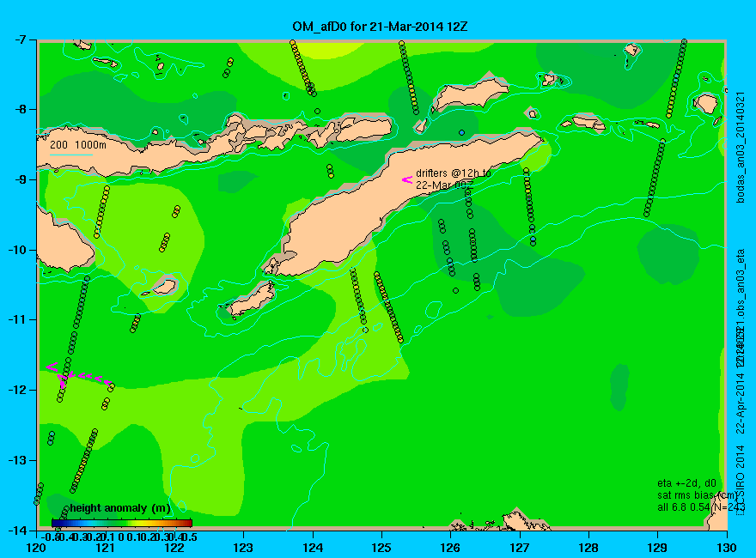Viewport: 756px width, 558px height.
Task: Click the 'drifters @12h to' legend text
Action: [x=454, y=173]
